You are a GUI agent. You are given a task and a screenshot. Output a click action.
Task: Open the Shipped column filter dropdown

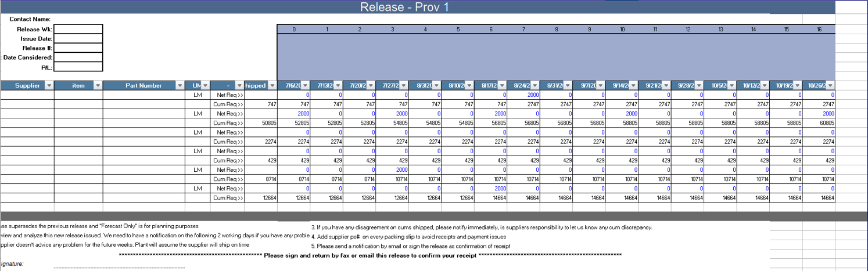tap(272, 86)
